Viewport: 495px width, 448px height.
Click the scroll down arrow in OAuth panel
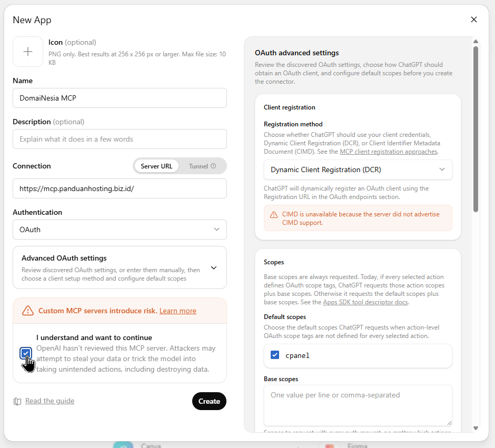point(476,428)
